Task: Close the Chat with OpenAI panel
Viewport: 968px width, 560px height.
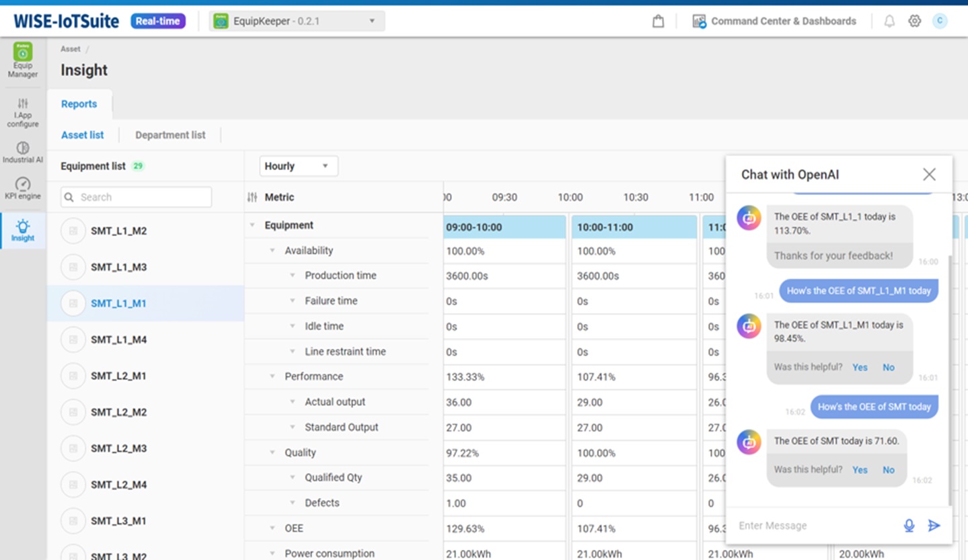Action: tap(929, 175)
